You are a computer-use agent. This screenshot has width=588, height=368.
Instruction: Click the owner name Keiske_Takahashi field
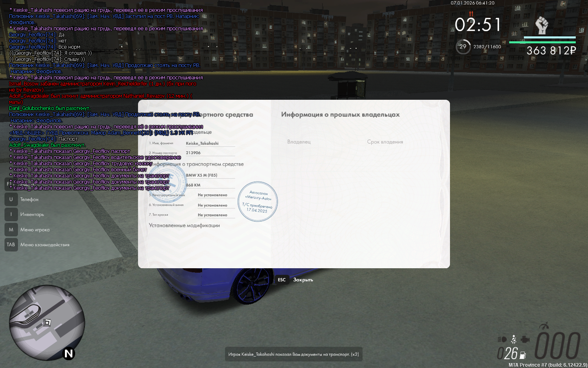[x=210, y=143]
